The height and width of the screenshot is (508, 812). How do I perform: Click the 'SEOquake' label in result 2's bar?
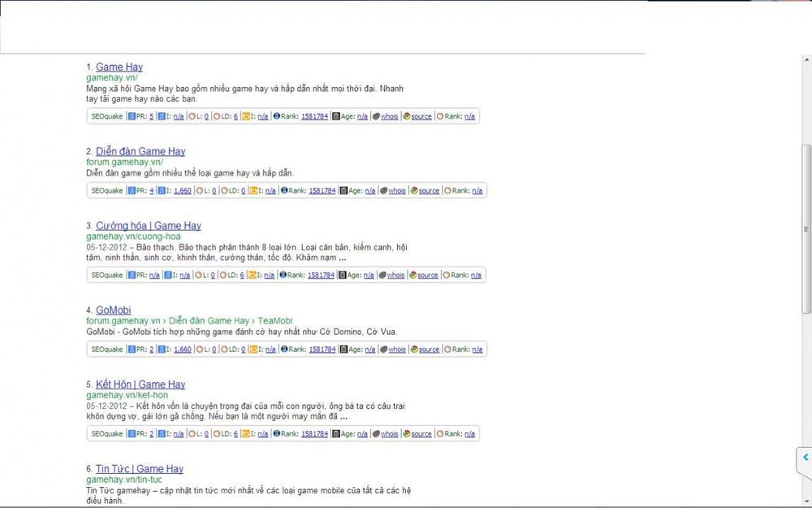(106, 191)
